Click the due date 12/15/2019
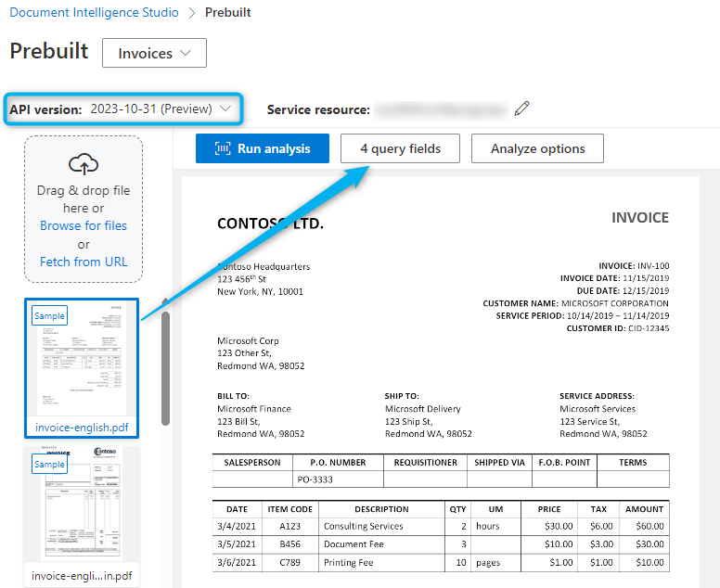 (646, 290)
